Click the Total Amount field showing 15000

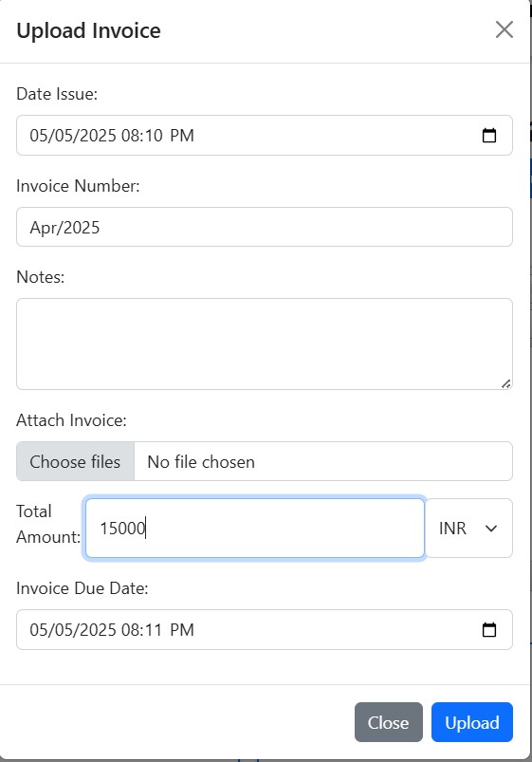coord(255,528)
